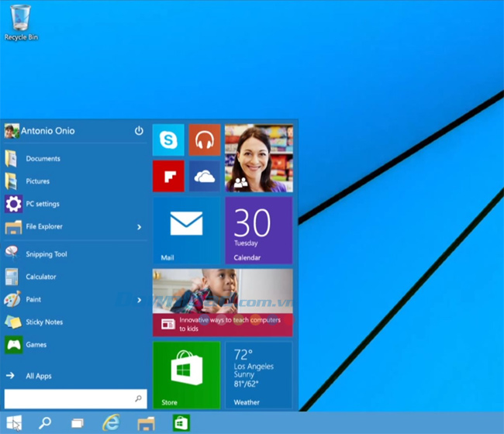Viewport: 504px width, 434px height.
Task: Open Recycle Bin on desktop
Action: (21, 22)
